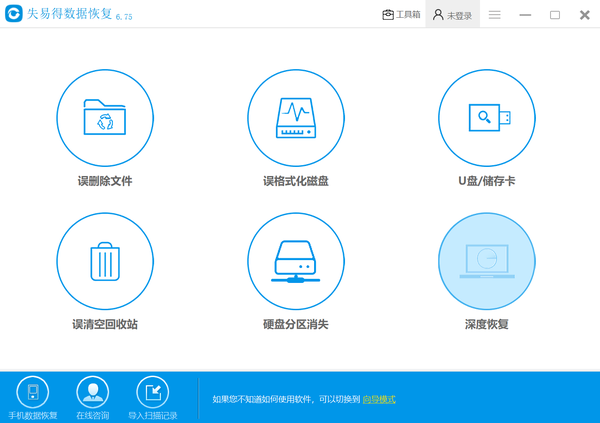
Task: Minimize the application window
Action: tap(525, 15)
